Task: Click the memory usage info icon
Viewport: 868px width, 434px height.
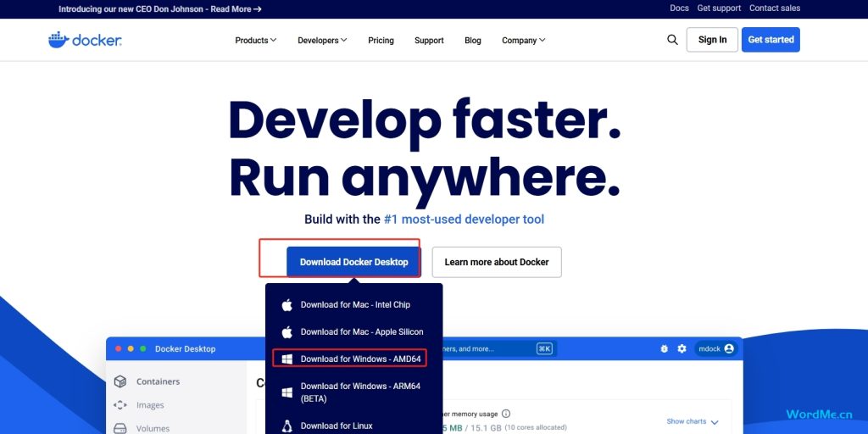Action: [x=506, y=414]
